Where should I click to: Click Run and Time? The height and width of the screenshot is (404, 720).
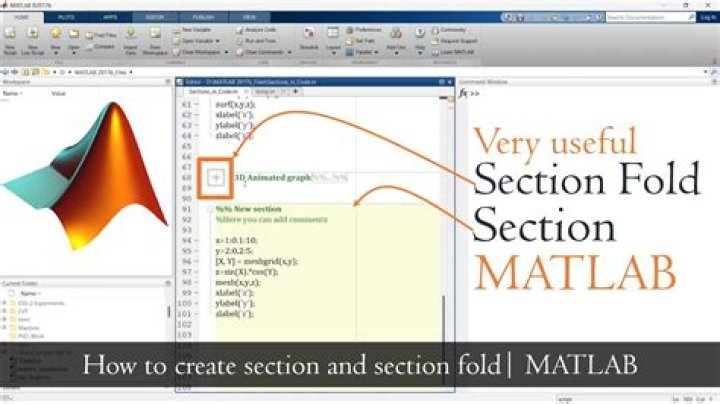[x=256, y=41]
